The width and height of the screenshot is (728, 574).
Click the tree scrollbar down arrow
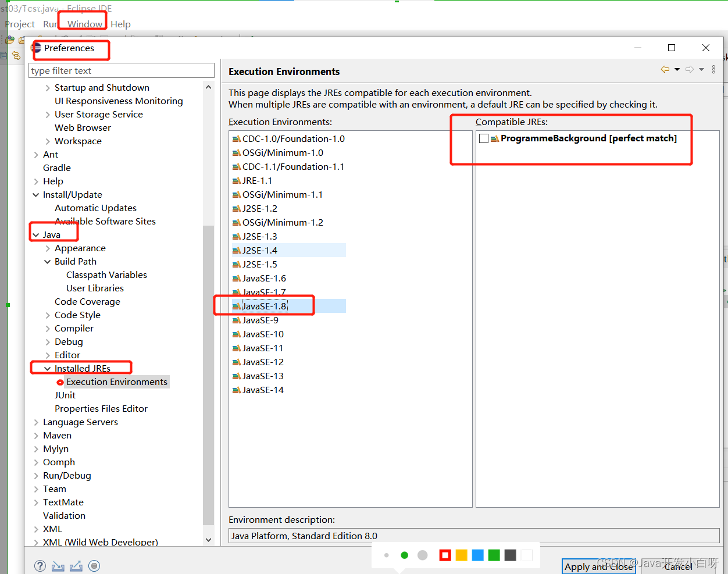pos(209,540)
